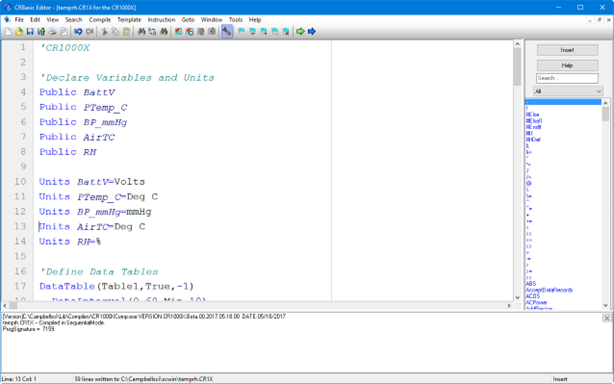Open the All category dropdown

coord(568,91)
